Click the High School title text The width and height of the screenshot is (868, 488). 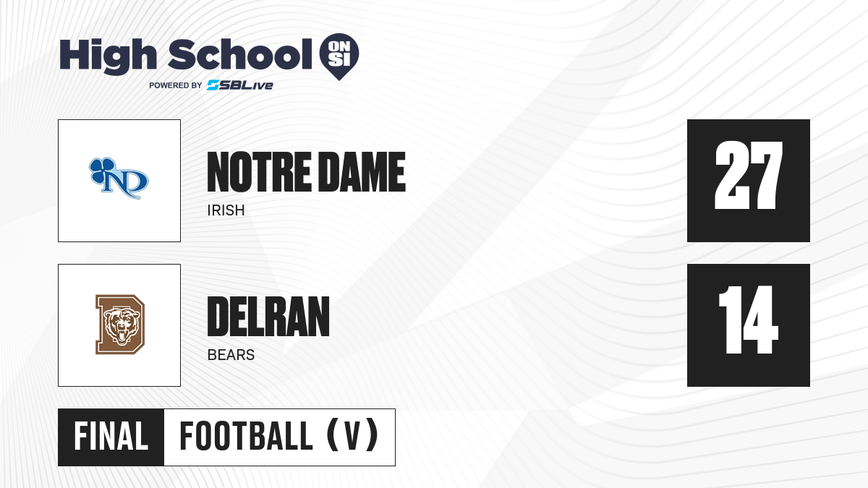pos(181,55)
